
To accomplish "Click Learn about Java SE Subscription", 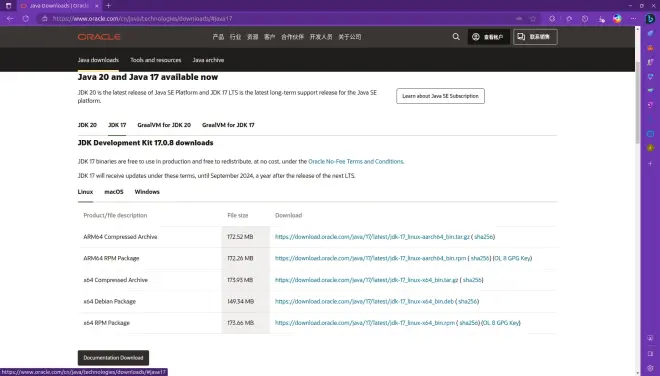I will pos(440,96).
